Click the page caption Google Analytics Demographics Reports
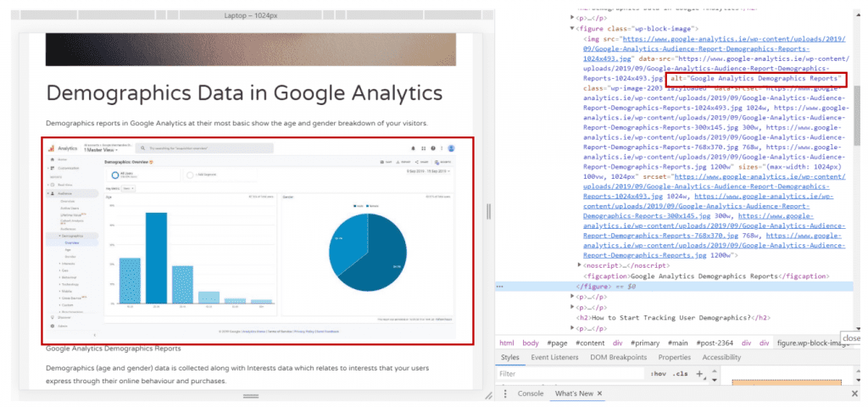This screenshot has height=407, width=868. tap(114, 348)
